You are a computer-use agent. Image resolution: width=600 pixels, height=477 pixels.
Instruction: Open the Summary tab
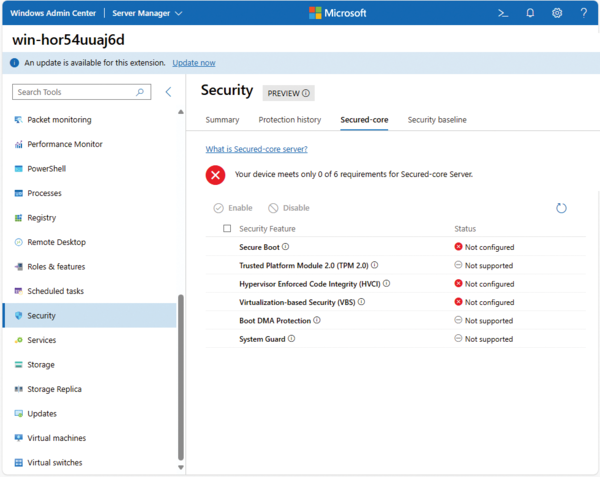point(222,120)
